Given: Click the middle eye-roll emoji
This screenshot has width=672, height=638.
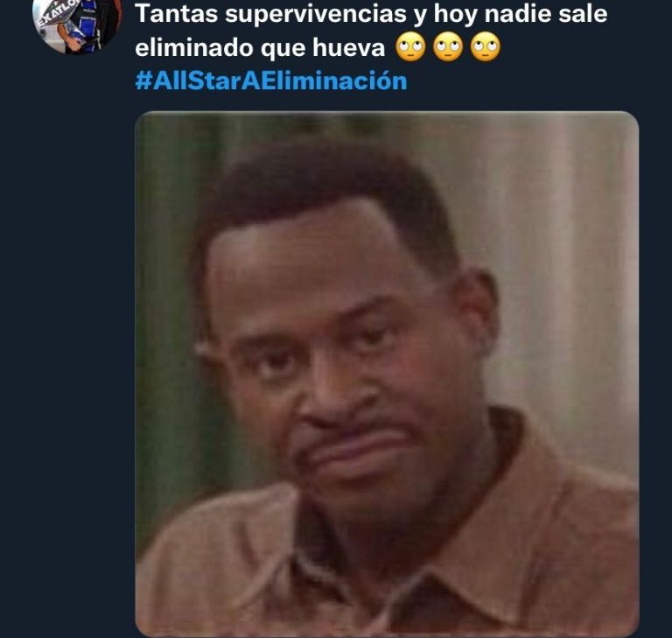Looking at the screenshot, I should pyautogui.click(x=448, y=47).
